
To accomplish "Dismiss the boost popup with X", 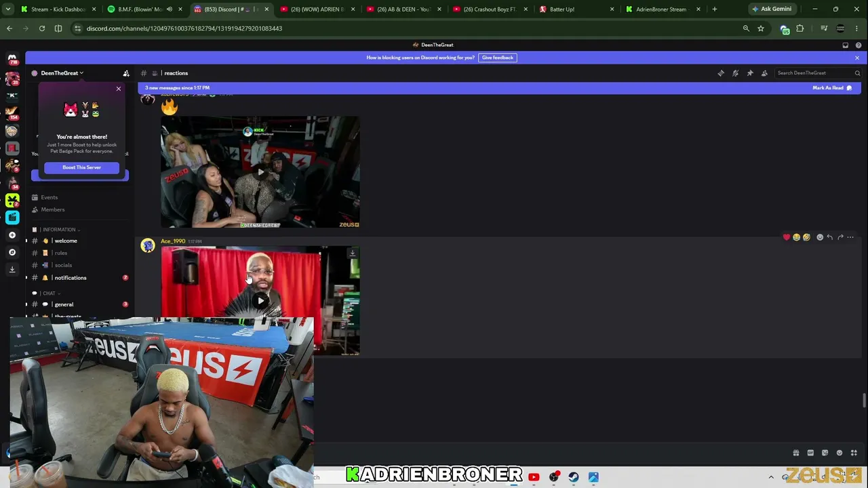I will [x=119, y=89].
